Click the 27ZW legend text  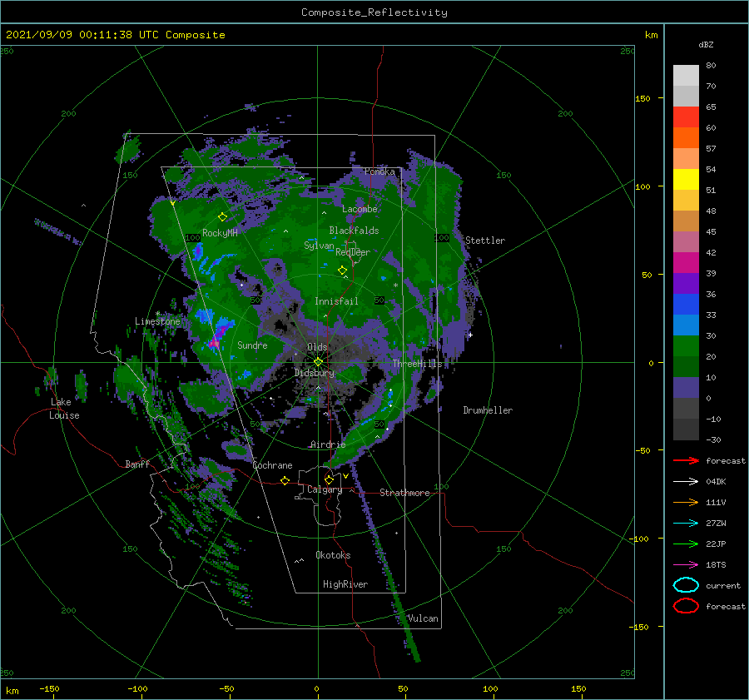(x=716, y=524)
